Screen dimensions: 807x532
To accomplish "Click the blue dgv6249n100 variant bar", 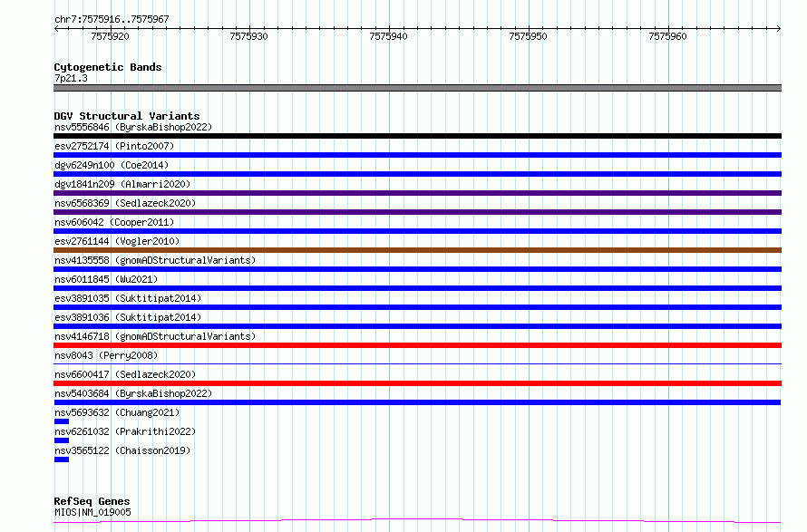I will coord(417,174).
